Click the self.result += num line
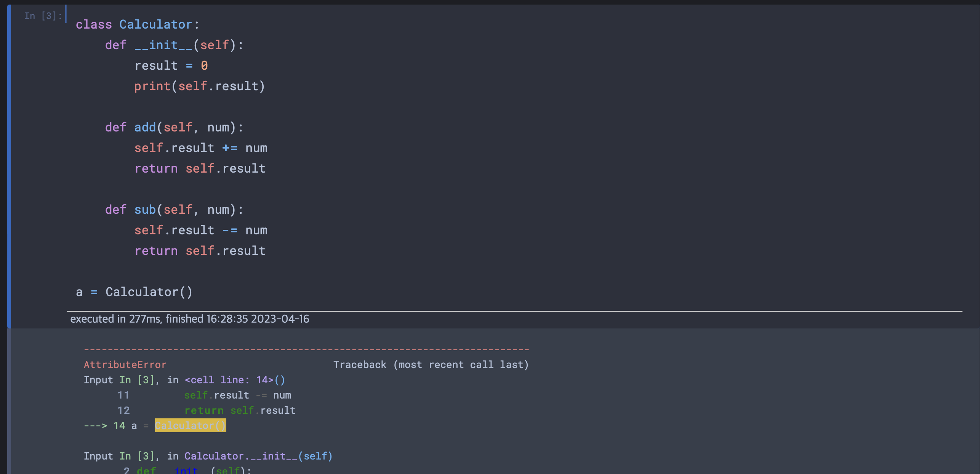The image size is (980, 474). [x=200, y=148]
